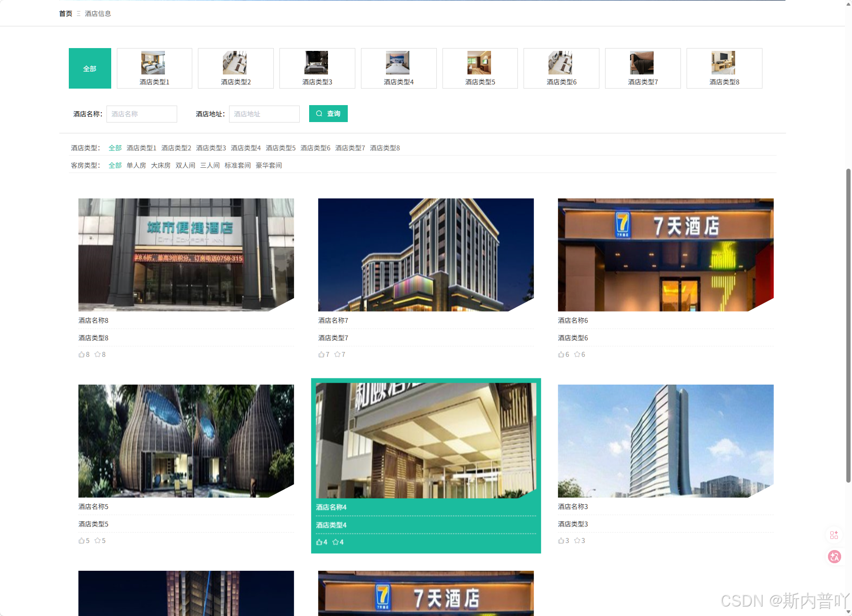Select the 酒店类型8 category tile

coord(724,68)
